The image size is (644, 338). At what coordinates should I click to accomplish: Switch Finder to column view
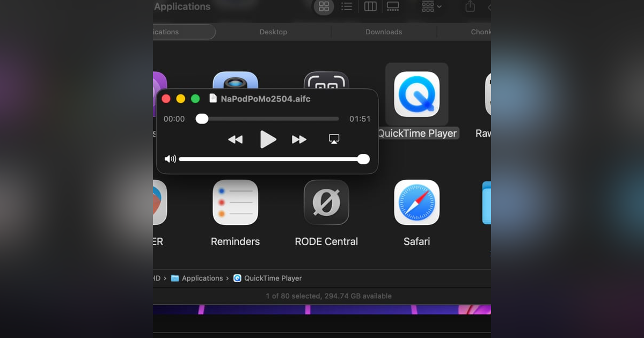coord(370,7)
